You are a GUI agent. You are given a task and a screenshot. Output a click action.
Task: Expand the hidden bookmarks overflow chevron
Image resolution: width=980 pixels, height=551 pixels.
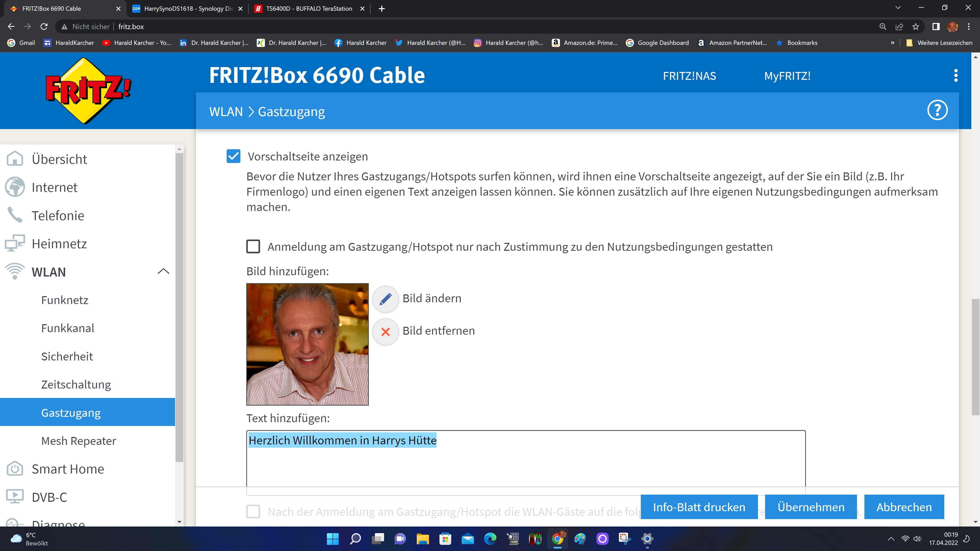pyautogui.click(x=892, y=43)
